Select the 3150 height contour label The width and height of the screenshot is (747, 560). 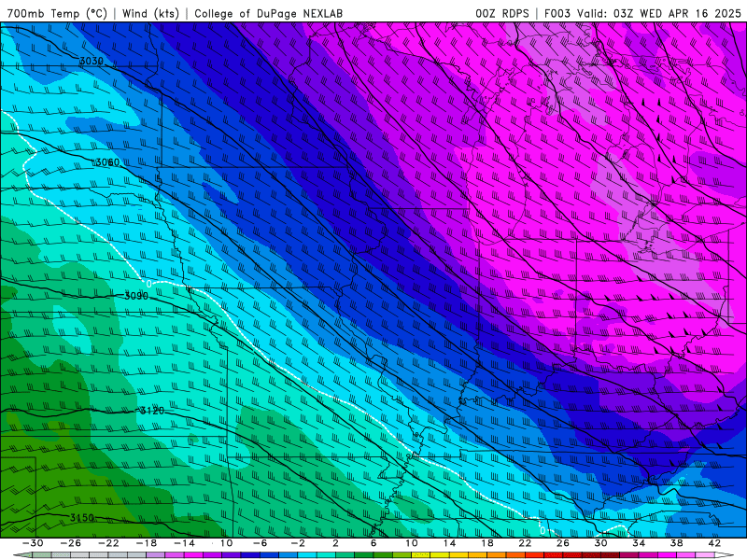82,518
